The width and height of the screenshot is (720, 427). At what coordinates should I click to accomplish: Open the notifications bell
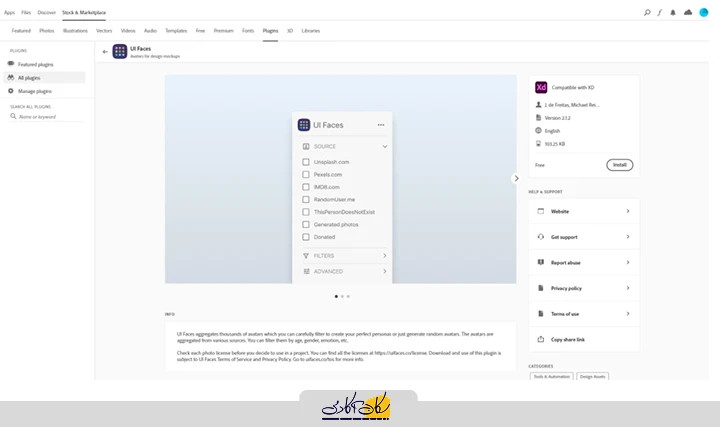coord(673,13)
